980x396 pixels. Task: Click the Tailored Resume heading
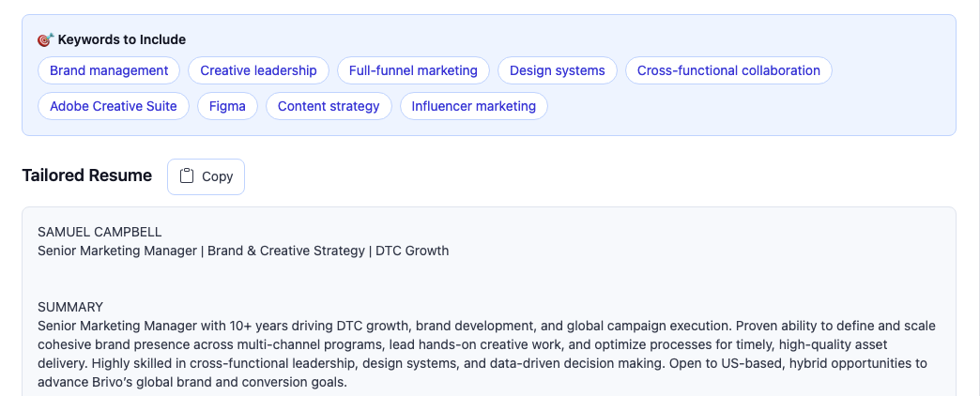click(x=87, y=175)
